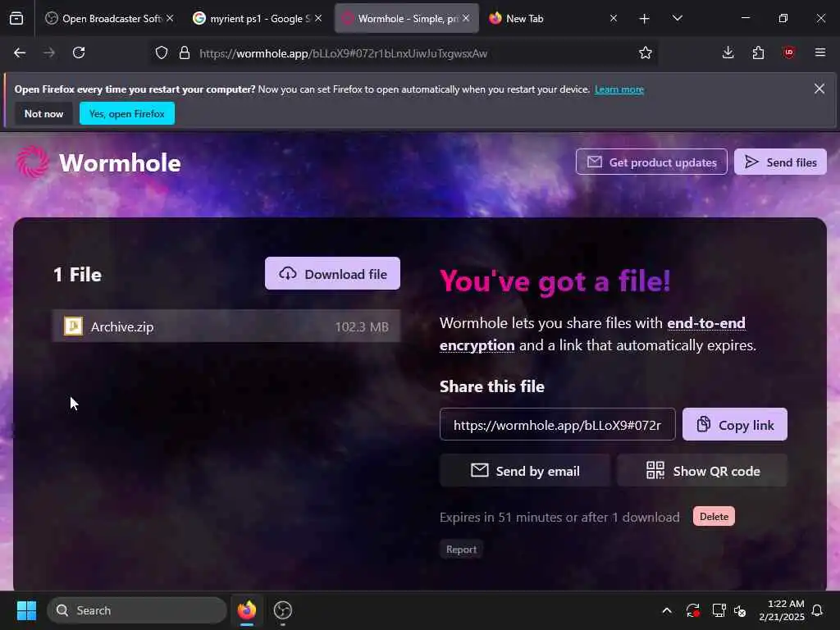Open the Learn more link
This screenshot has width=840, height=630.
point(619,89)
